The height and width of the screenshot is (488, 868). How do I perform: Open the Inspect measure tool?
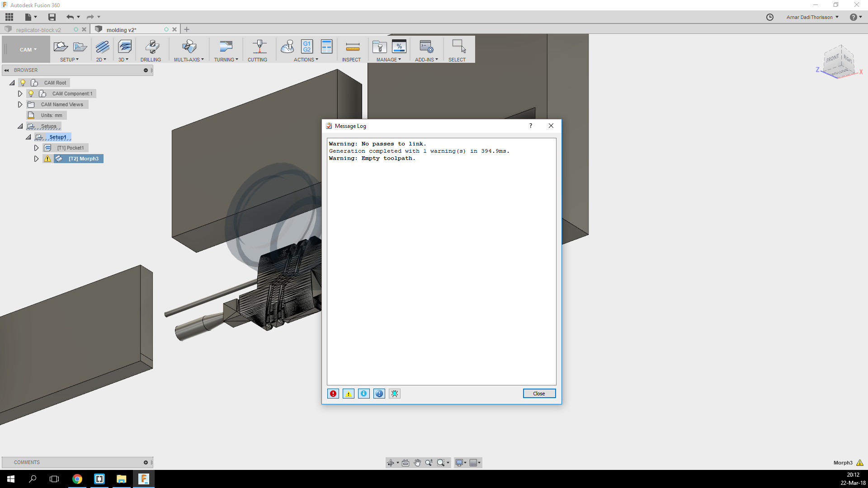coord(352,47)
